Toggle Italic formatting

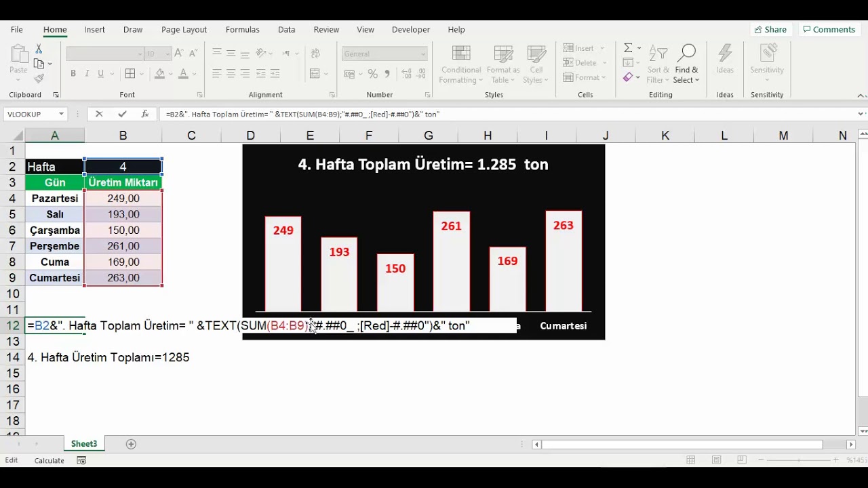click(87, 74)
